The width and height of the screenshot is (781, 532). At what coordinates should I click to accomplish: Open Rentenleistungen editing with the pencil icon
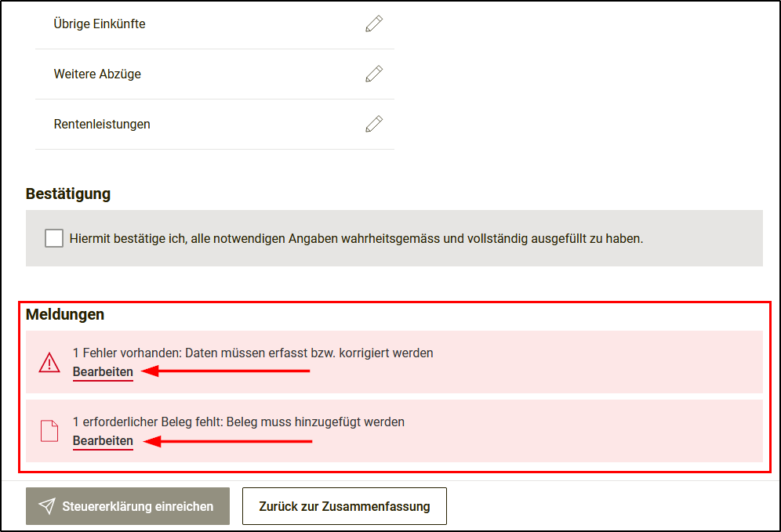374,124
